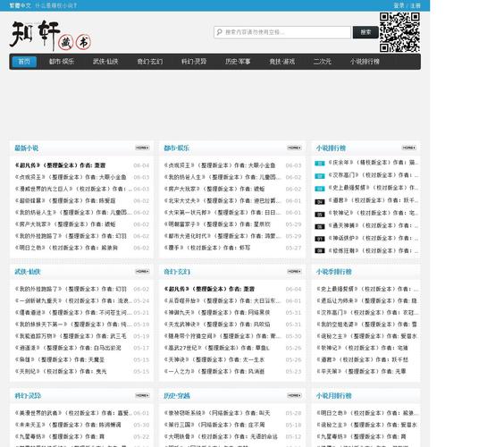Open 《庆余年》 in the 小说排行榜 list

coord(373,163)
